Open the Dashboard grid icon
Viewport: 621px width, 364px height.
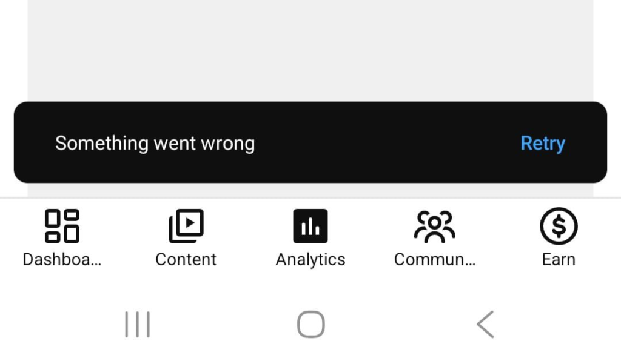[x=62, y=226]
